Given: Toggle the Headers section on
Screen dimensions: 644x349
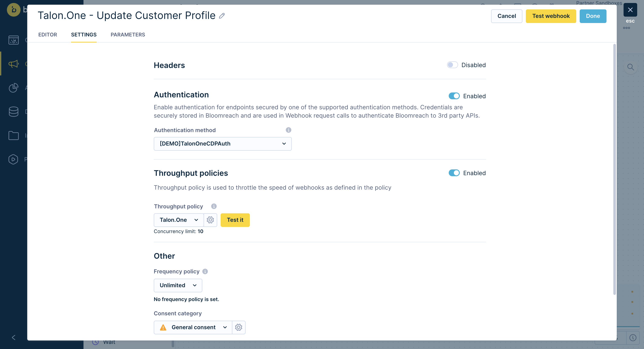Looking at the screenshot, I should click(x=453, y=65).
